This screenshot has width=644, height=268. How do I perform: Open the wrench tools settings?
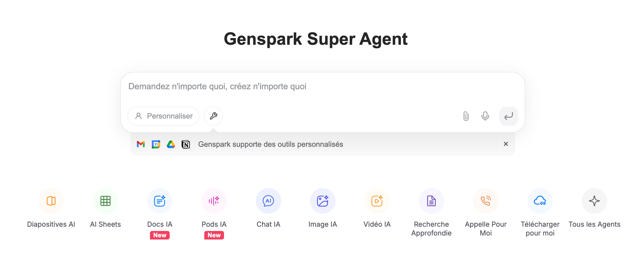pyautogui.click(x=213, y=116)
